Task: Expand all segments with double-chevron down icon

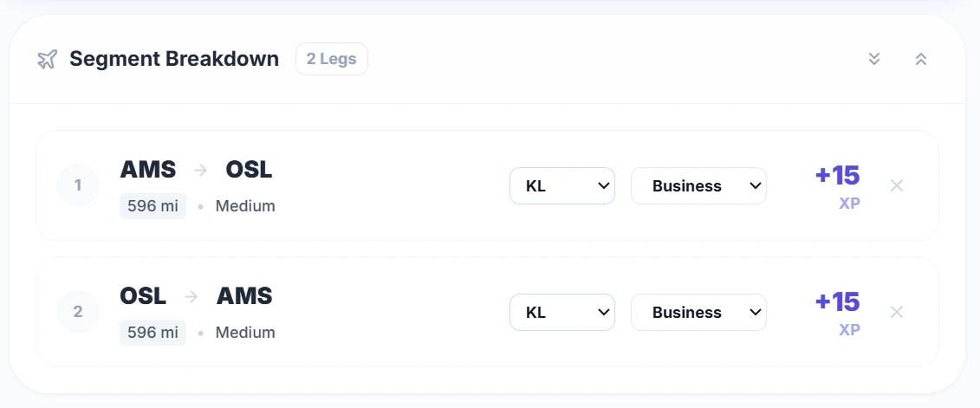Action: (x=874, y=59)
